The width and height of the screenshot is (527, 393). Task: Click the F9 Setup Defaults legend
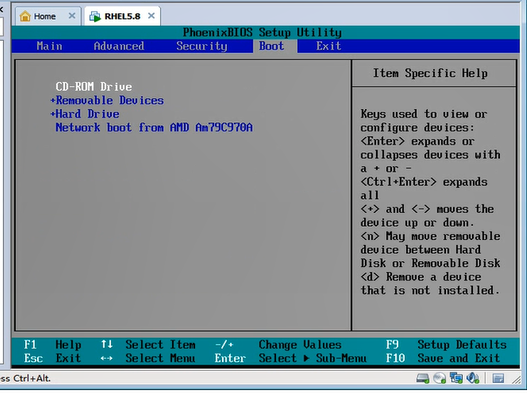(446, 345)
